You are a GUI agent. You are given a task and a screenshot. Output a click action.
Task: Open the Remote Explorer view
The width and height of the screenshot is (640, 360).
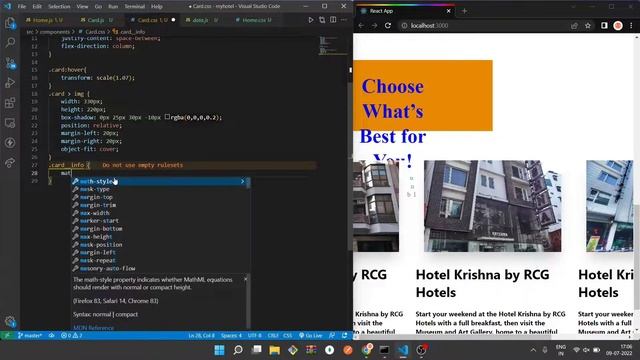click(10, 122)
